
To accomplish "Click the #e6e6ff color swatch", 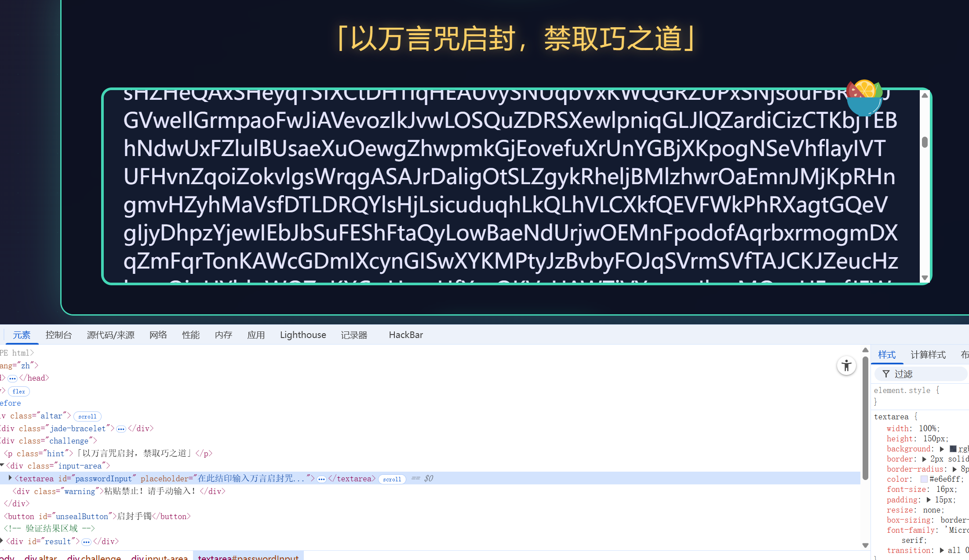I will point(924,479).
